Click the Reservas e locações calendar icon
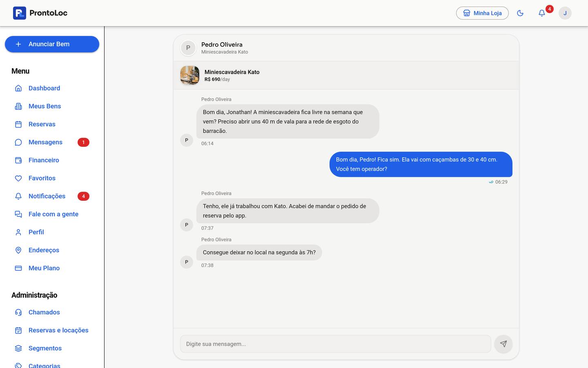The height and width of the screenshot is (368, 588). (18, 330)
